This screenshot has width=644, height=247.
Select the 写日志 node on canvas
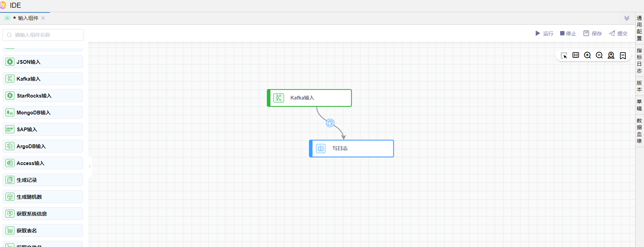[351, 148]
